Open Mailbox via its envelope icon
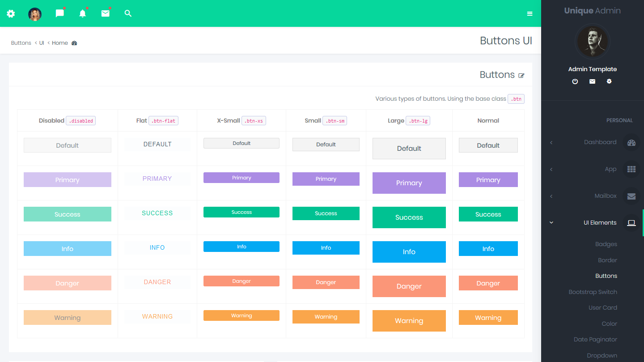Viewport: 644px width, 362px height. point(631,196)
